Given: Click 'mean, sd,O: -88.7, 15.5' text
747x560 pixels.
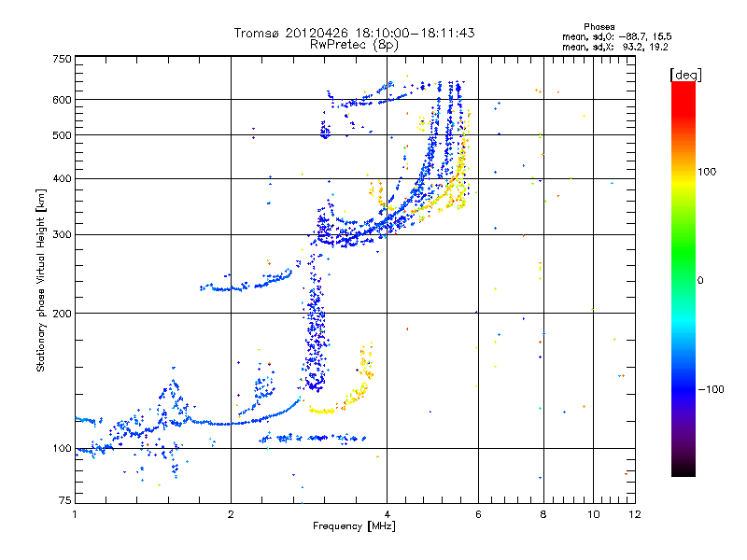Looking at the screenshot, I should click(x=617, y=36).
